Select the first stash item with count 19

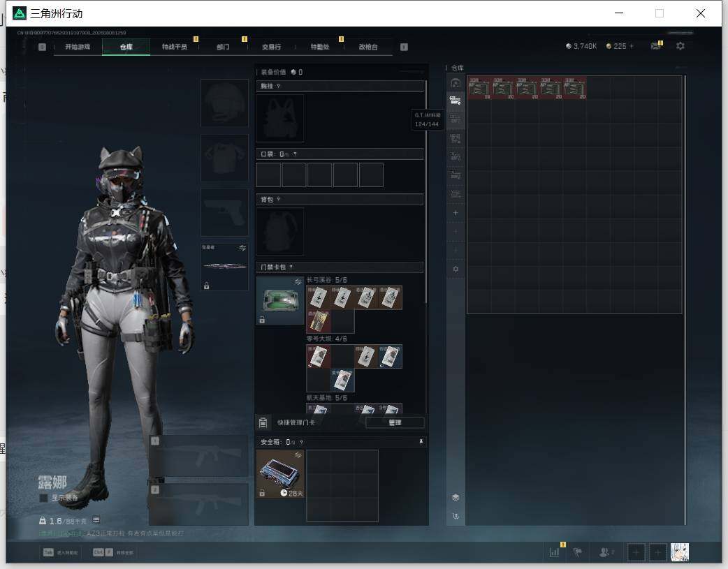pos(479,88)
